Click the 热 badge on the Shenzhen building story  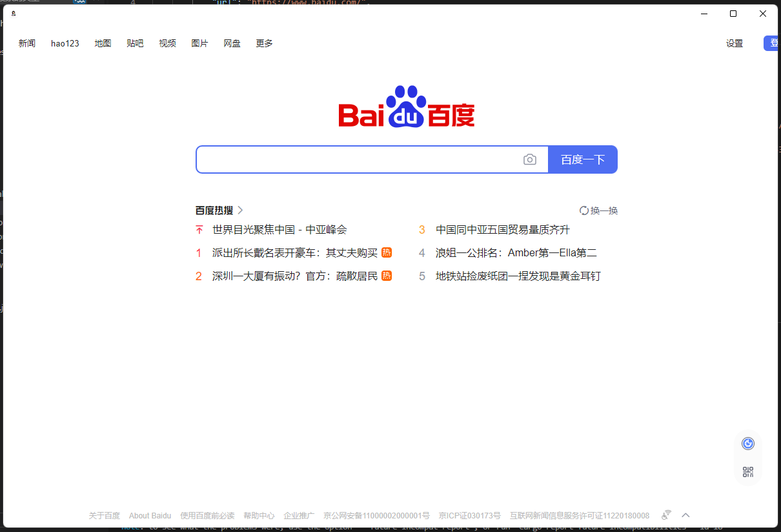pos(386,276)
